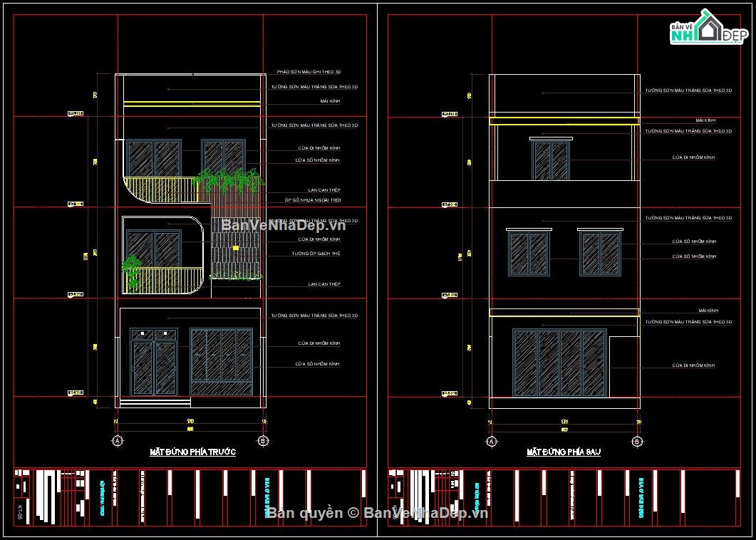This screenshot has width=756, height=540.
Task: Select grid bubble B under front elevation
Action: point(263,441)
